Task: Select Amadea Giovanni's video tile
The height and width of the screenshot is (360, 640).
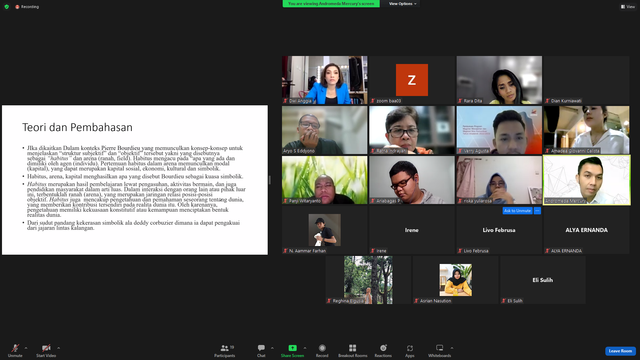Action: pyautogui.click(x=587, y=130)
